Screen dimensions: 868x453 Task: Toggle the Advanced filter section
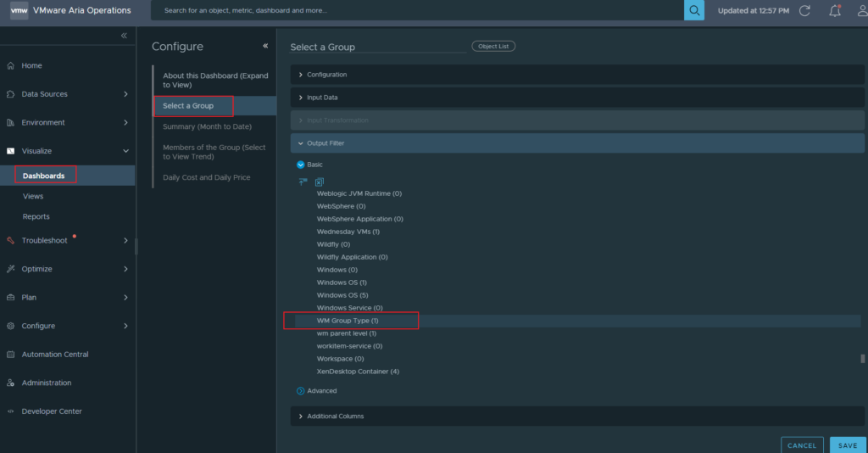(x=301, y=391)
